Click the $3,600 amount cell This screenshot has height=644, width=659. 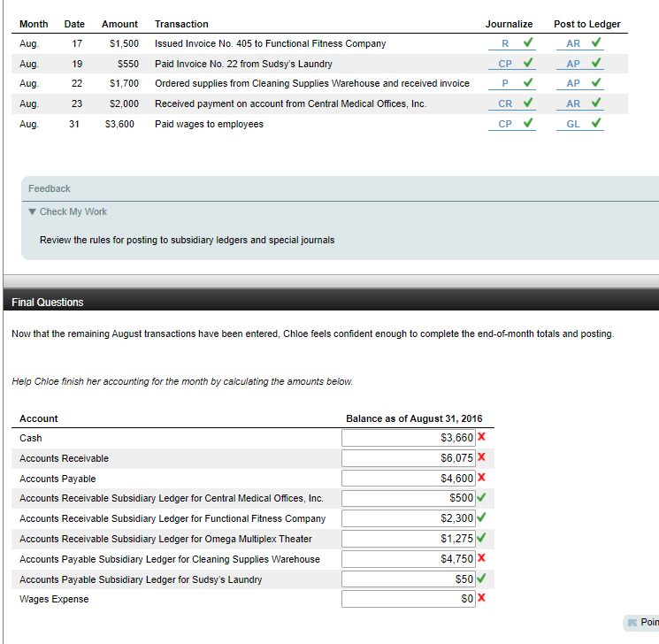119,124
